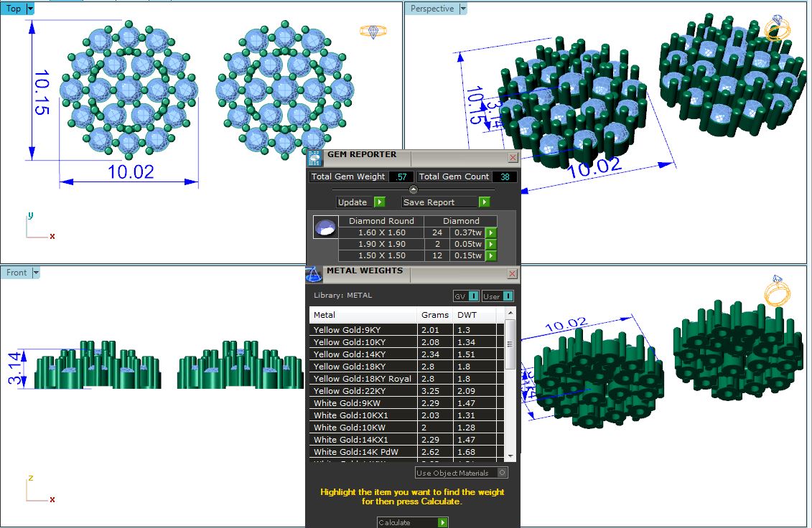Click the green arrow beside the 1.60 X 1.60 row

[491, 232]
